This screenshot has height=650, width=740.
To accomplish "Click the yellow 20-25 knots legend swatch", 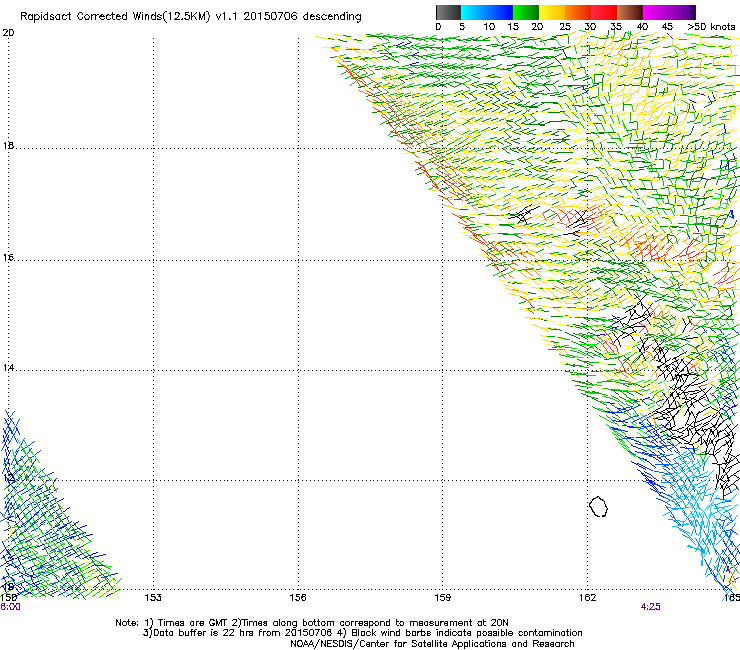I will (x=552, y=12).
